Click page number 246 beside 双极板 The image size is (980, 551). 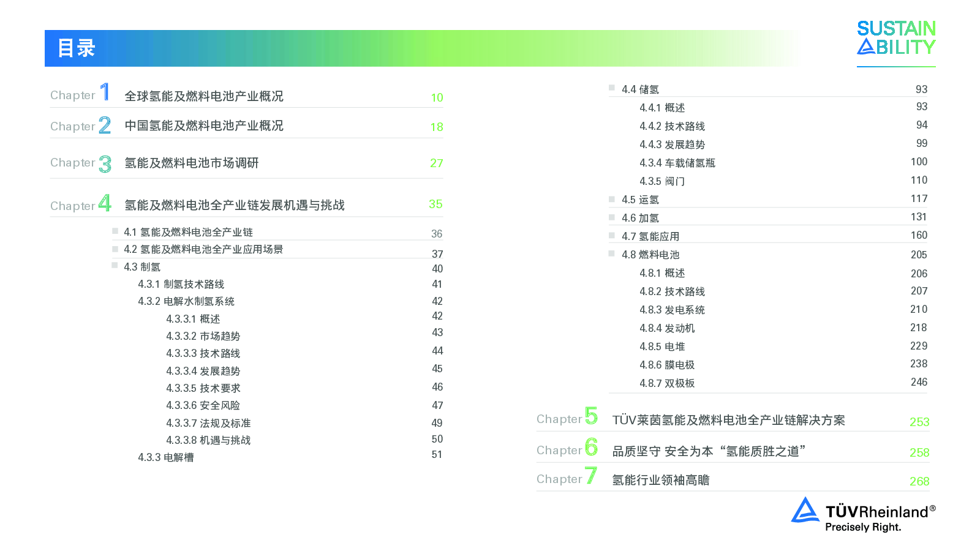click(x=919, y=382)
